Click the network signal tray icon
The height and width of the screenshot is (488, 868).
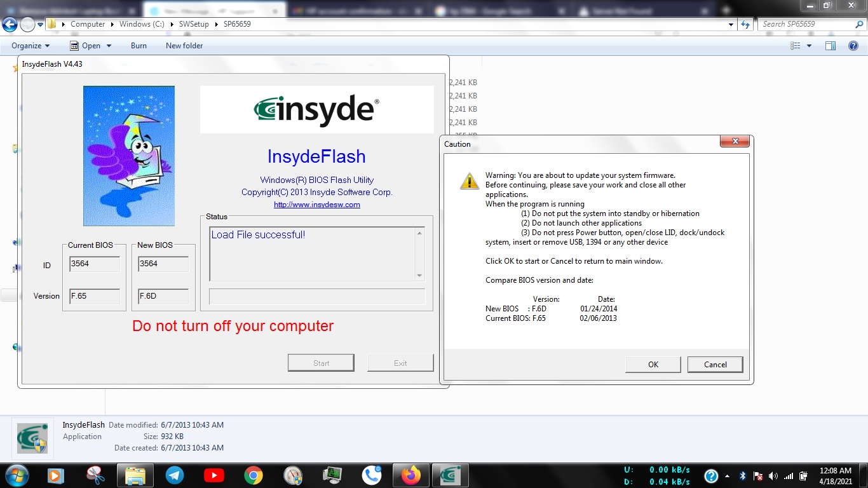coord(789,476)
